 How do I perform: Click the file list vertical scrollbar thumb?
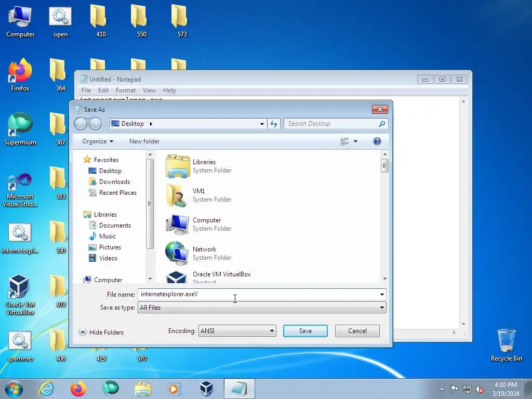pyautogui.click(x=384, y=166)
